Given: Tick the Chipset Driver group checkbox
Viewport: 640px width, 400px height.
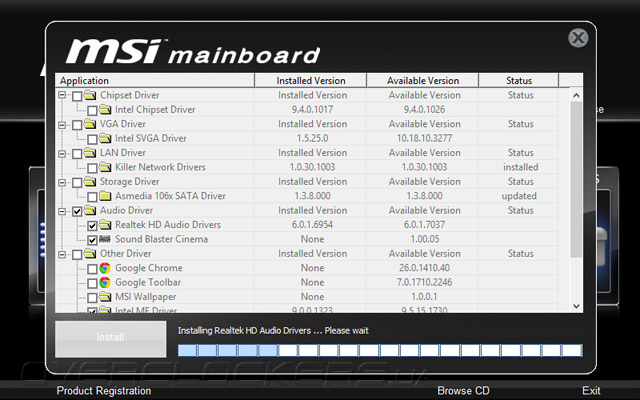Looking at the screenshot, I should (x=77, y=96).
